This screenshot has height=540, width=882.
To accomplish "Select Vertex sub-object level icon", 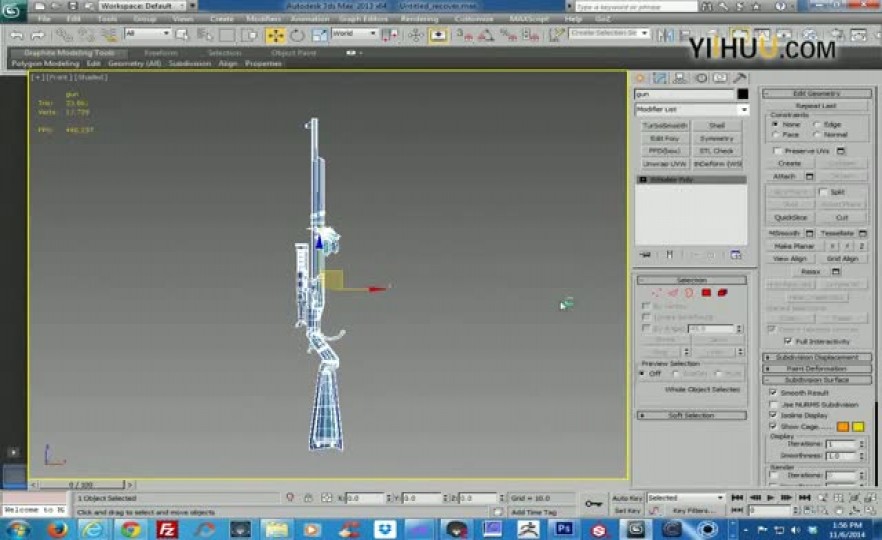I will (x=656, y=292).
